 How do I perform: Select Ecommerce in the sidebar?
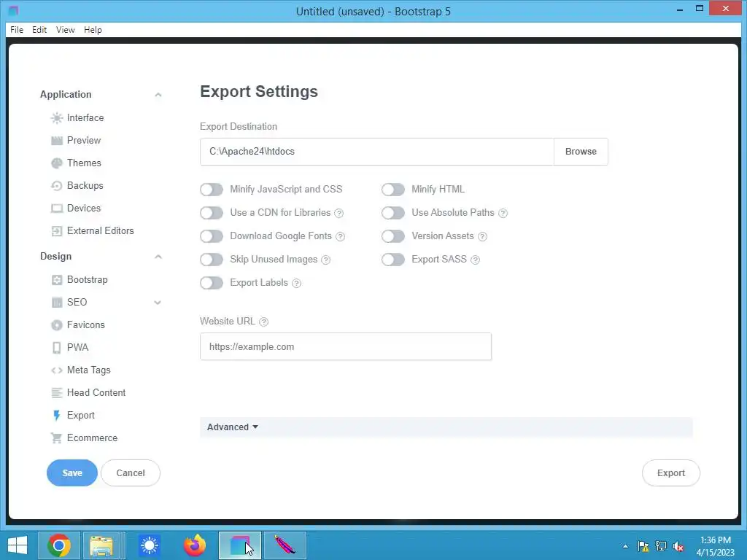point(93,438)
